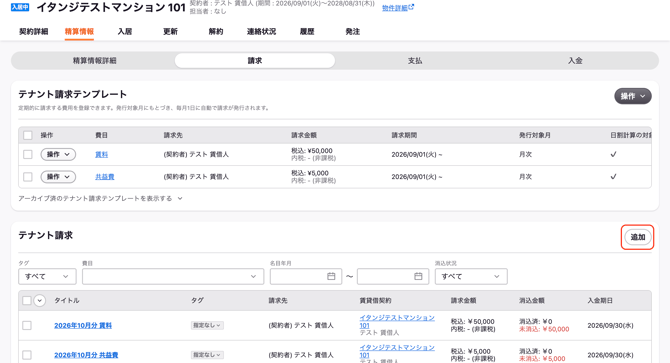
Task: Open the 連絡状況 tab
Action: point(261,32)
